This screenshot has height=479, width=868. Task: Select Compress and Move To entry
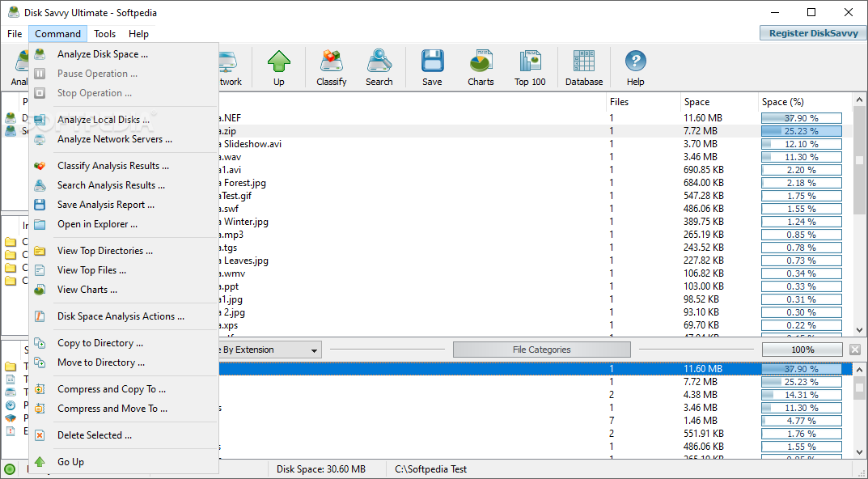(124, 408)
